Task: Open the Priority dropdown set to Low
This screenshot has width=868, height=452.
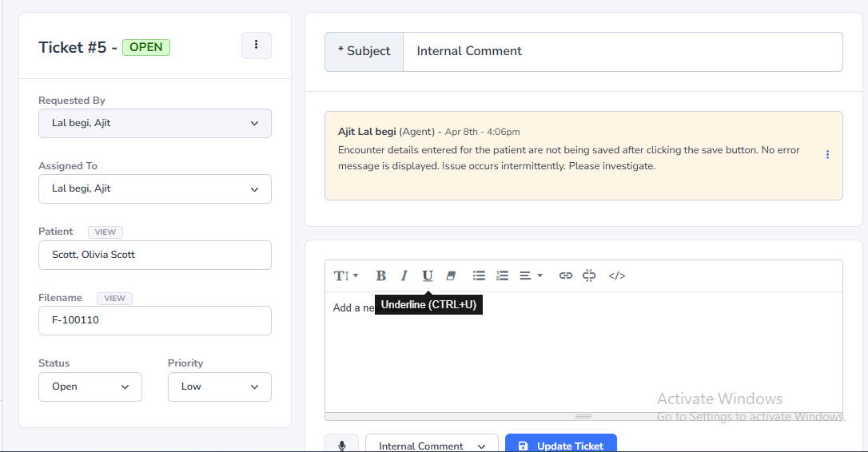Action: point(219,387)
